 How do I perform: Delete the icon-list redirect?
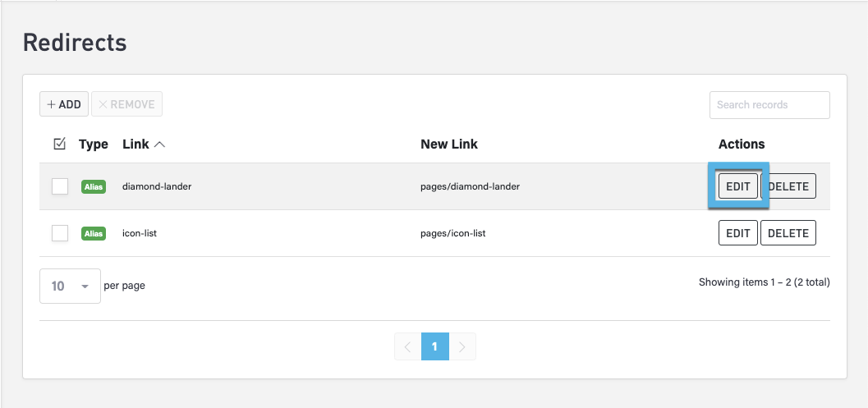[788, 233]
